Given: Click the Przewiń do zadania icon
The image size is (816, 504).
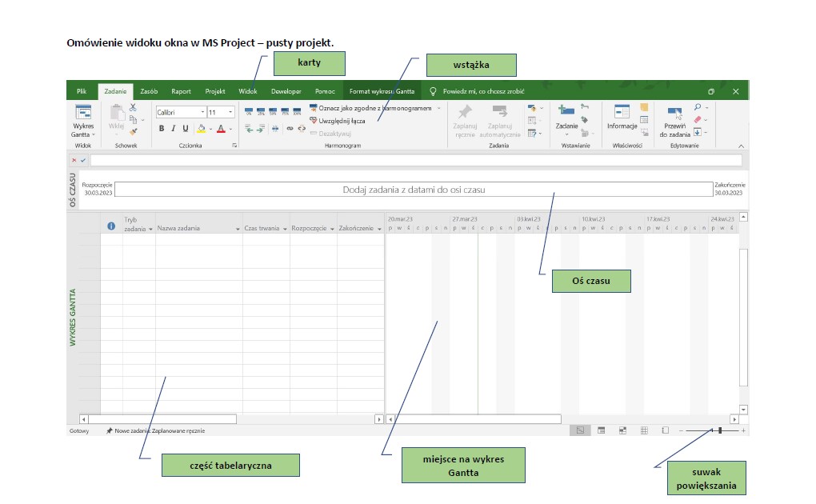Looking at the screenshot, I should point(674,118).
